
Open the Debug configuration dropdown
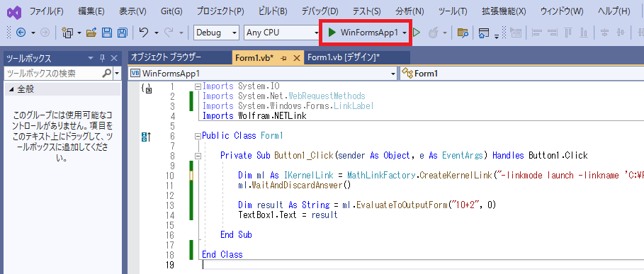pos(216,33)
